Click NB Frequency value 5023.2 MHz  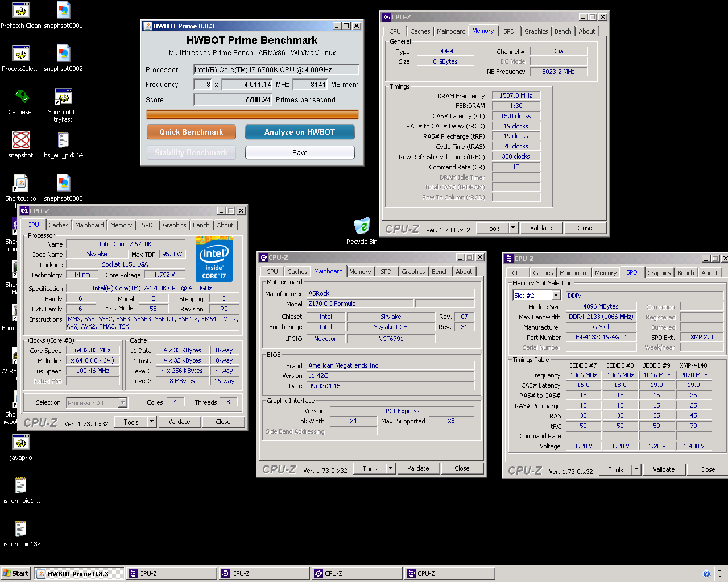(559, 72)
